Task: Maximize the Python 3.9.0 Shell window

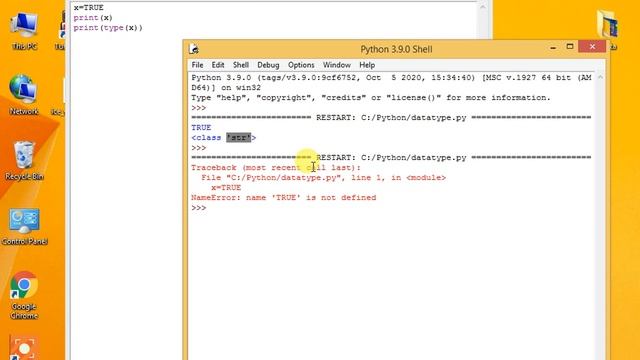Action: pos(570,47)
